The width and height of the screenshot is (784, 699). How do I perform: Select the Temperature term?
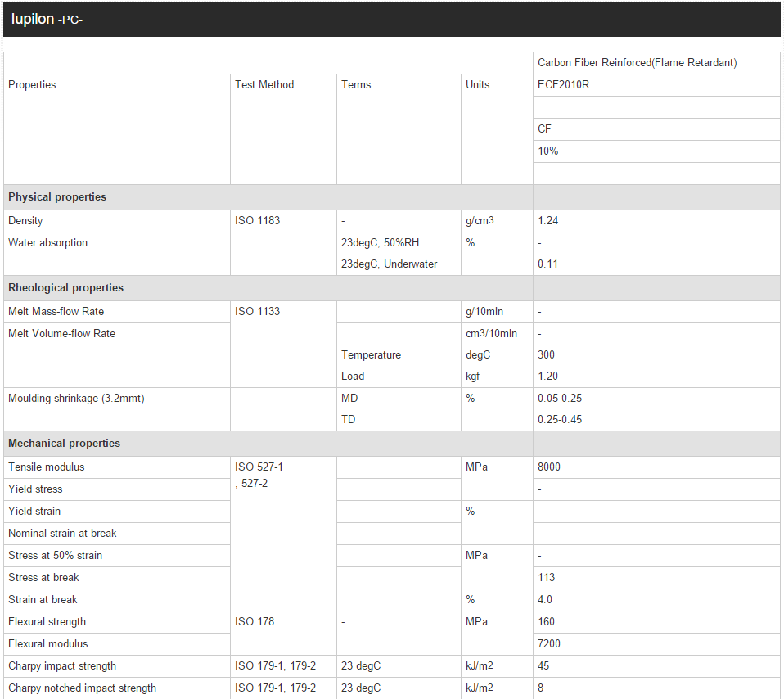pos(371,354)
